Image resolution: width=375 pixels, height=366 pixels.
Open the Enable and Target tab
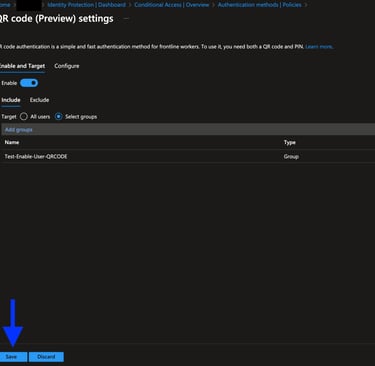click(22, 66)
